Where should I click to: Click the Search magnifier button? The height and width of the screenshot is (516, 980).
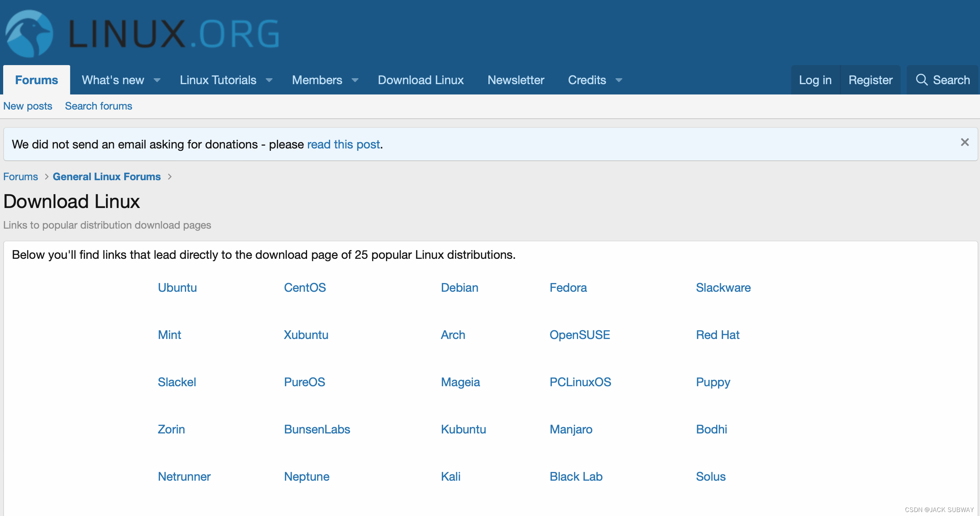coord(943,80)
